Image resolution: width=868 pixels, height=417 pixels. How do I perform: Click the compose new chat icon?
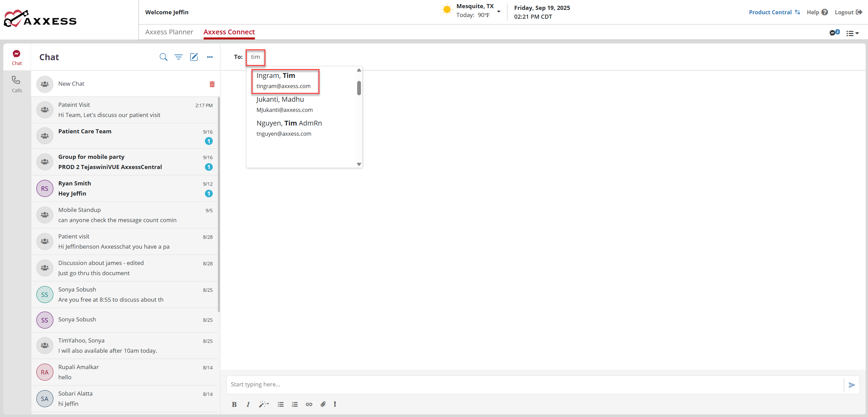pos(194,57)
